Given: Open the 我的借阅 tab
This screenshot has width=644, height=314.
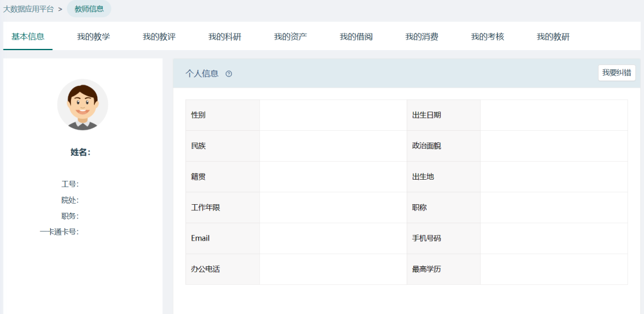Looking at the screenshot, I should (x=356, y=37).
